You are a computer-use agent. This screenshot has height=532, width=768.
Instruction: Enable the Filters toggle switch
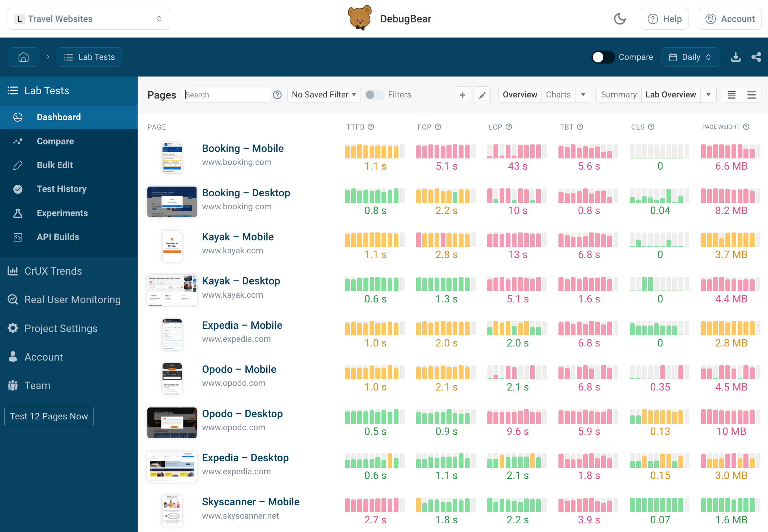(374, 95)
